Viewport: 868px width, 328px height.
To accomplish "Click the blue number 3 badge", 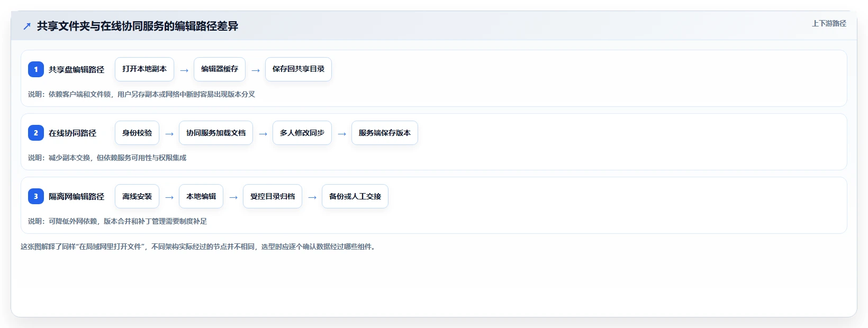I will point(36,196).
